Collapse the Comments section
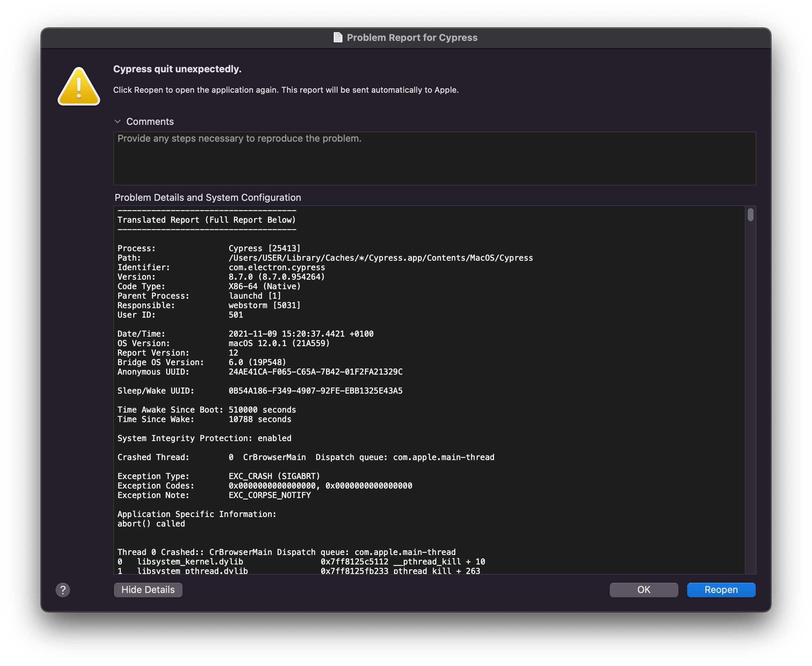The width and height of the screenshot is (812, 666). (118, 121)
